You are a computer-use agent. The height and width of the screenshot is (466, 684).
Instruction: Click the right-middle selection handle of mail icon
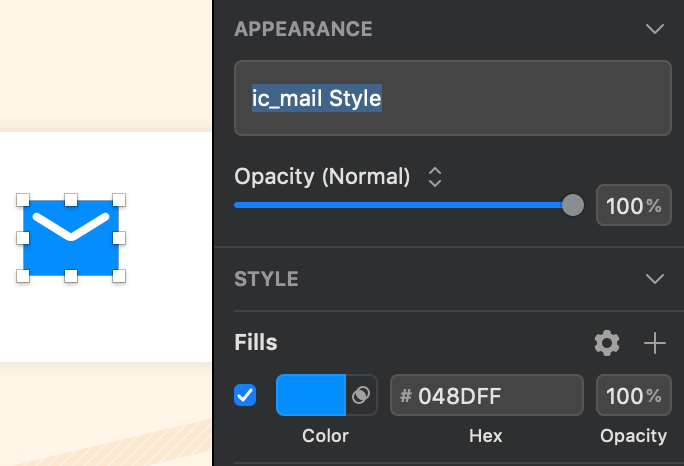(x=119, y=238)
